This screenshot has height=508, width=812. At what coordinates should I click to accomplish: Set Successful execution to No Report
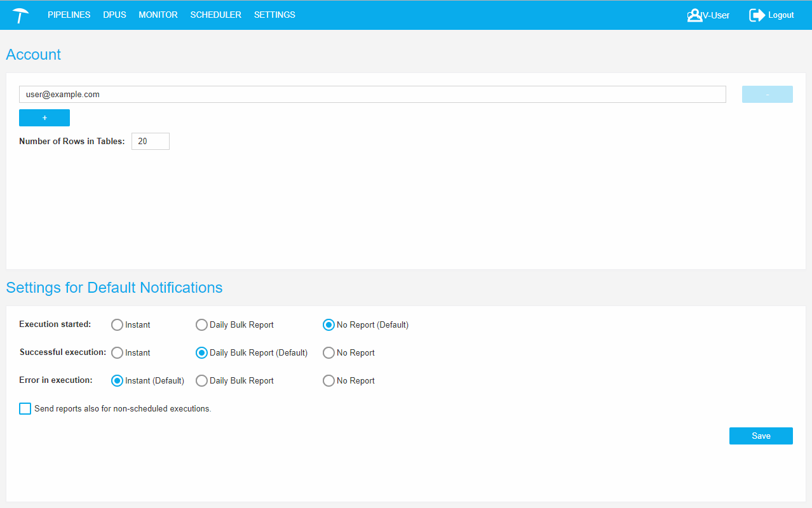coord(328,353)
